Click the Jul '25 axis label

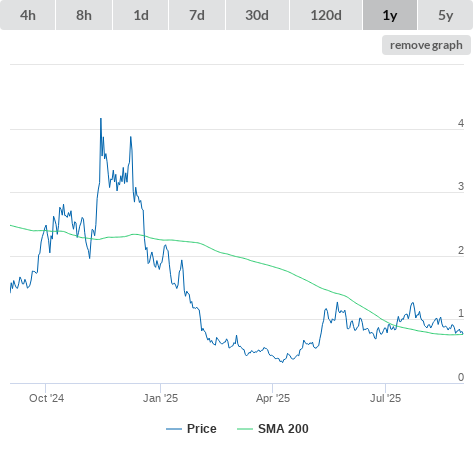[x=385, y=398]
